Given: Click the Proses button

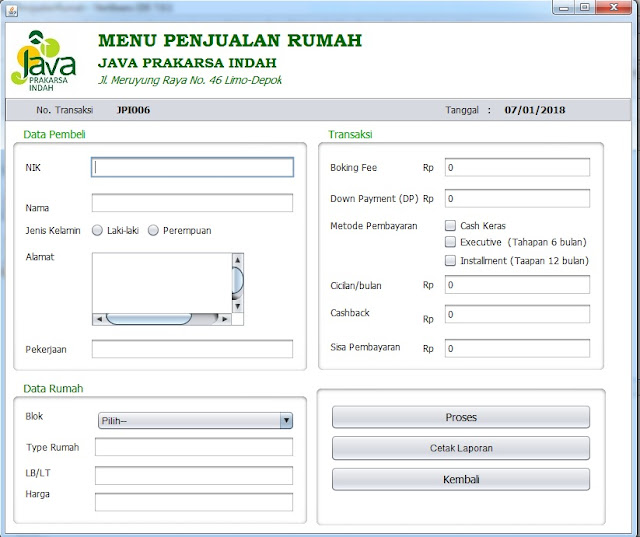Looking at the screenshot, I should click(461, 417).
